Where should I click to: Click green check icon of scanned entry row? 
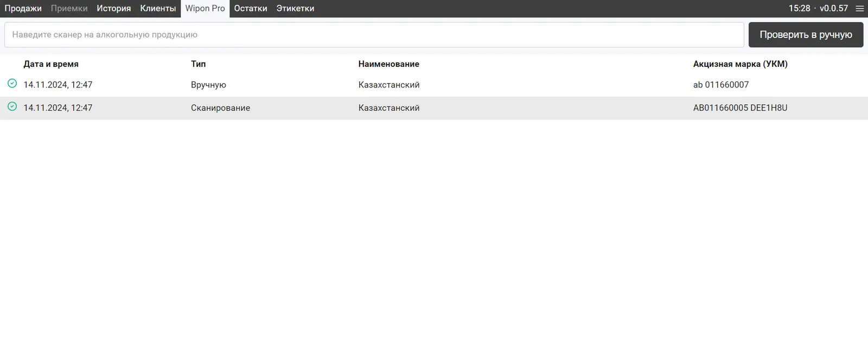(12, 106)
